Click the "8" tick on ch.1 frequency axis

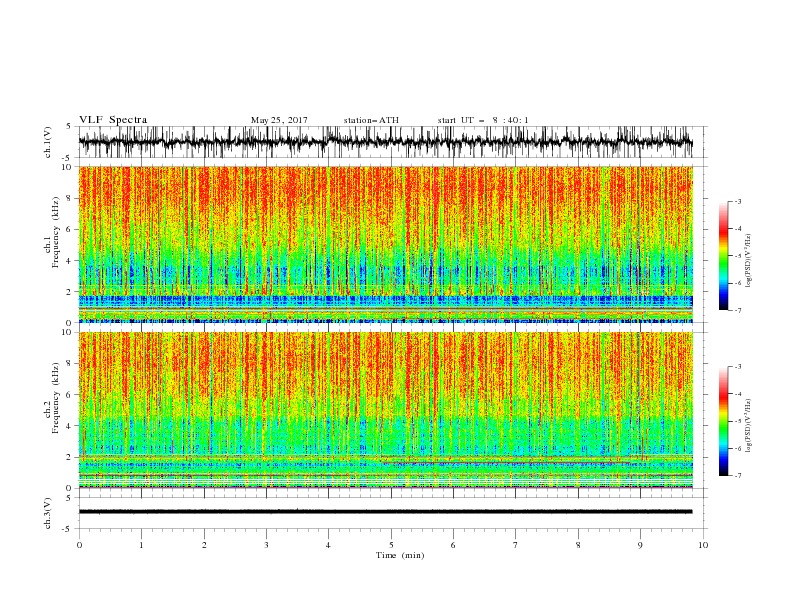pos(71,198)
